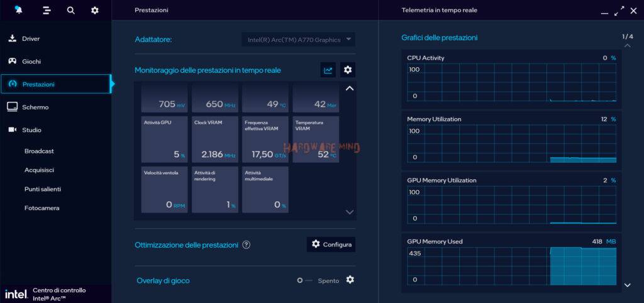Viewport: 644px width, 303px height.
Task: Open the hamburger list menu icon
Action: (x=47, y=10)
